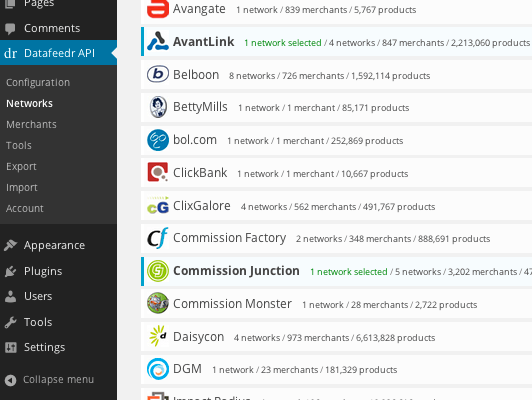Expand the Daisycon network group
The height and width of the screenshot is (400, 532).
click(336, 337)
